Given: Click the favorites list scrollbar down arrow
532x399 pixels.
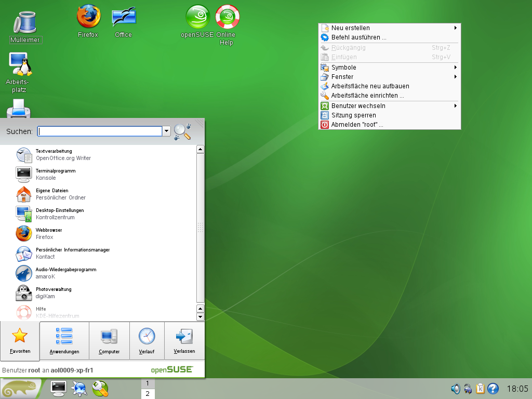Looking at the screenshot, I should 200,317.
